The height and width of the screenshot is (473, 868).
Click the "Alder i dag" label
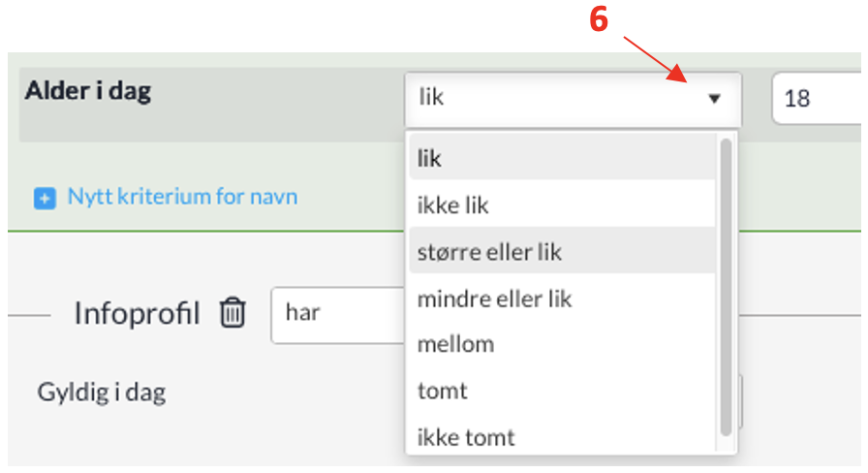click(x=88, y=91)
